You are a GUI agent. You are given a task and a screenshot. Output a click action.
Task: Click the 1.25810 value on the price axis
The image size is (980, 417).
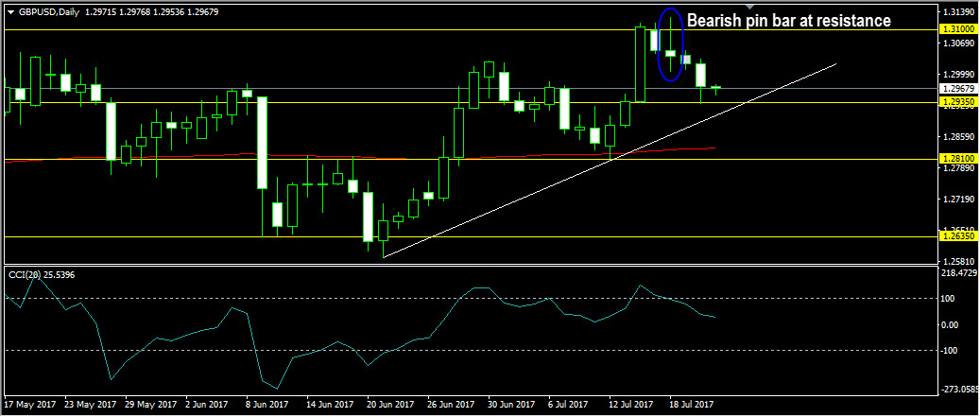tap(959, 261)
